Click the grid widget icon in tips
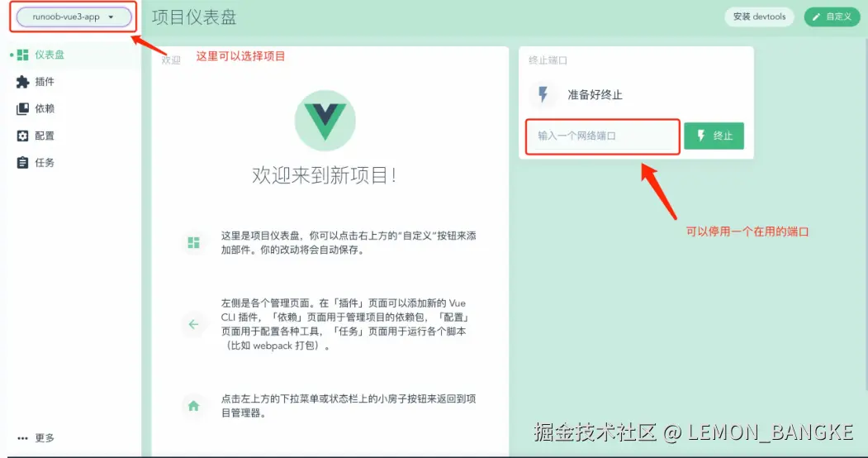Viewport: 868px width, 458px height. click(194, 242)
